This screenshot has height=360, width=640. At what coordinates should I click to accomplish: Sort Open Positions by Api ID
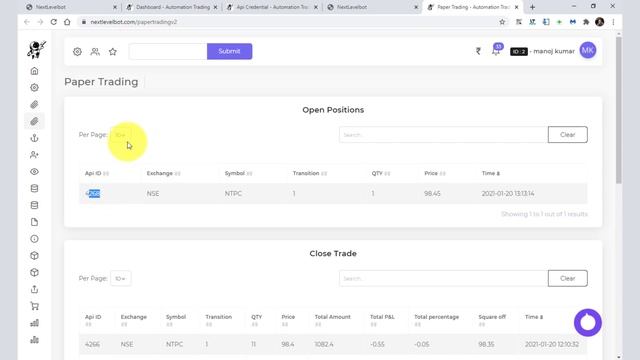tap(97, 173)
